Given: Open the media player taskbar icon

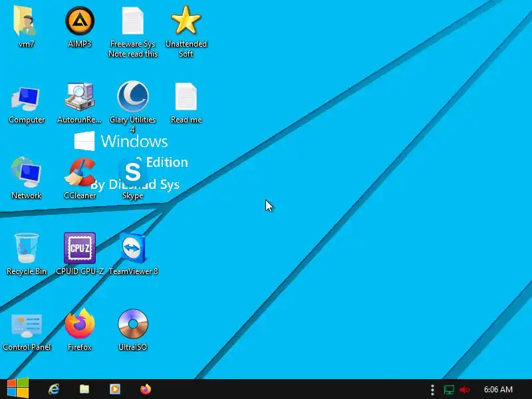Looking at the screenshot, I should [x=114, y=389].
